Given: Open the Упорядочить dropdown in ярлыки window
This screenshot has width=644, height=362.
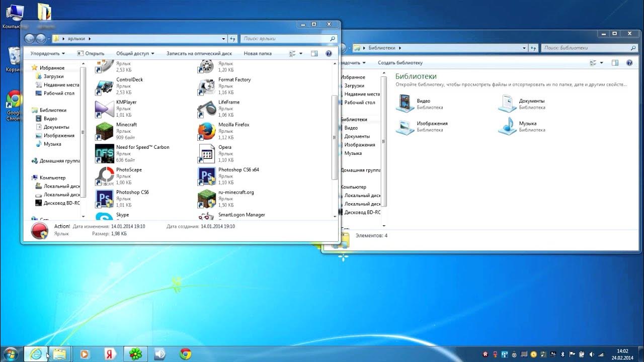Looking at the screenshot, I should coord(47,53).
